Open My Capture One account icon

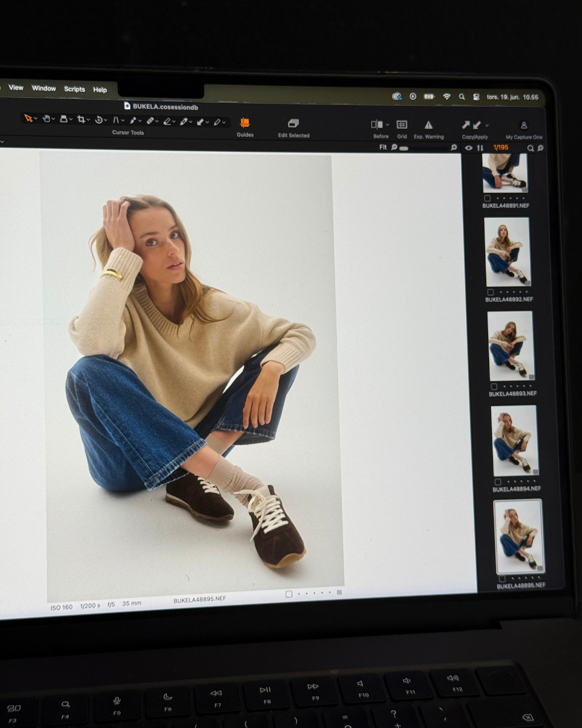524,126
